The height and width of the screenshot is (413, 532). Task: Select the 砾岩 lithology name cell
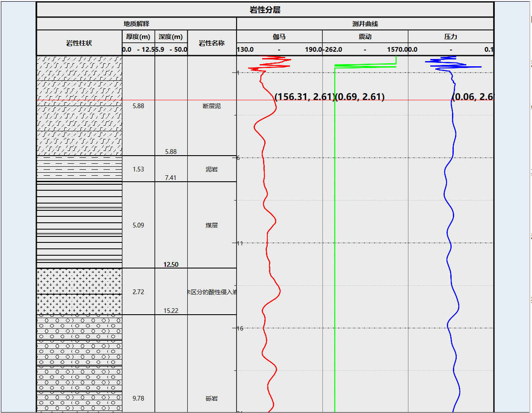(x=212, y=398)
